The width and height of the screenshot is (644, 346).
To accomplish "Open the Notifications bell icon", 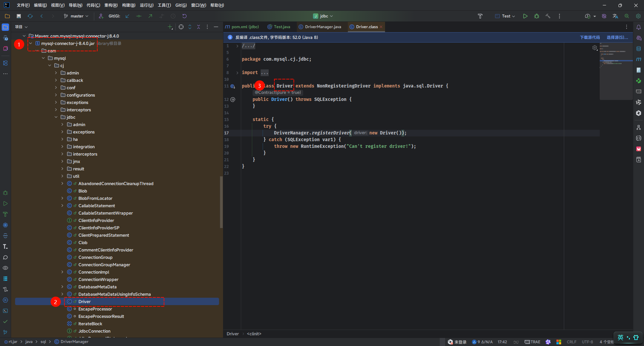I will (639, 27).
